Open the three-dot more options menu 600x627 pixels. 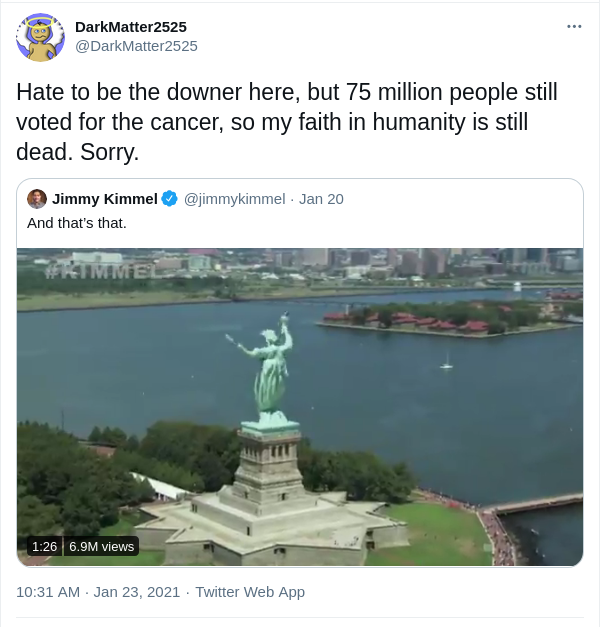point(574,26)
